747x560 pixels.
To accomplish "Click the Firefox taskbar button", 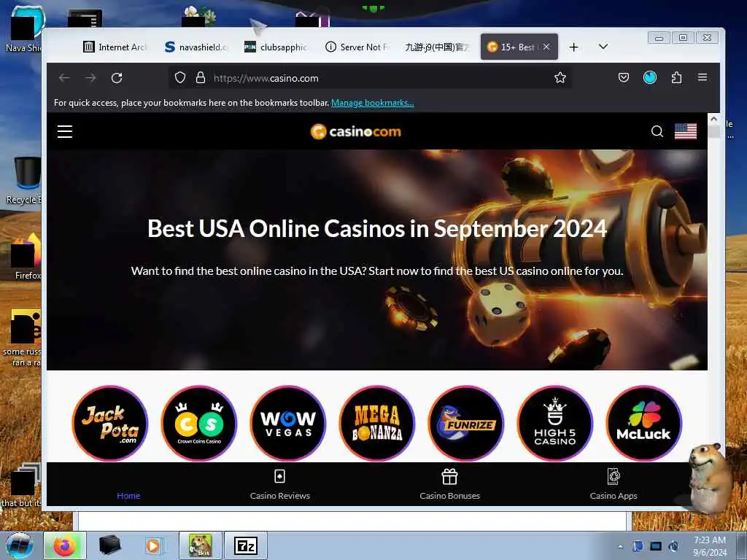I will click(65, 545).
